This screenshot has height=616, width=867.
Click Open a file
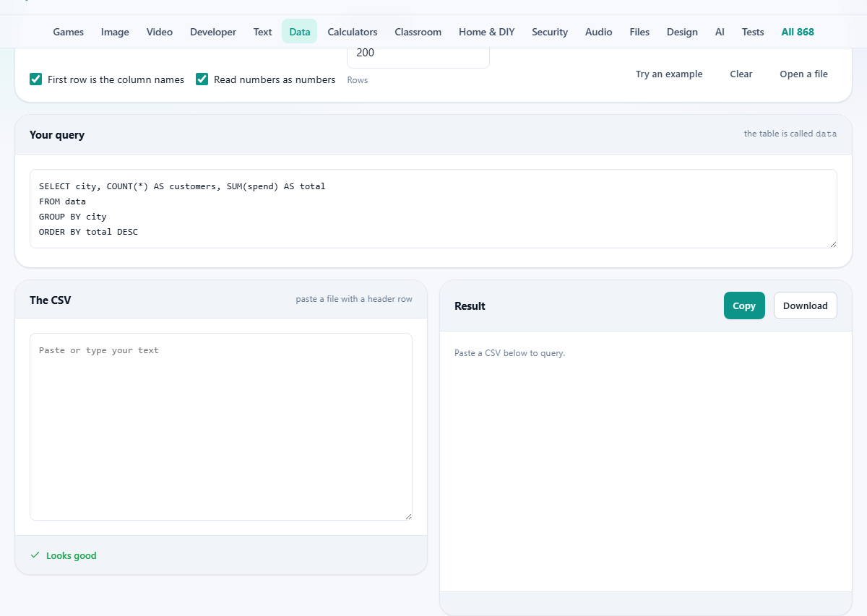point(804,74)
